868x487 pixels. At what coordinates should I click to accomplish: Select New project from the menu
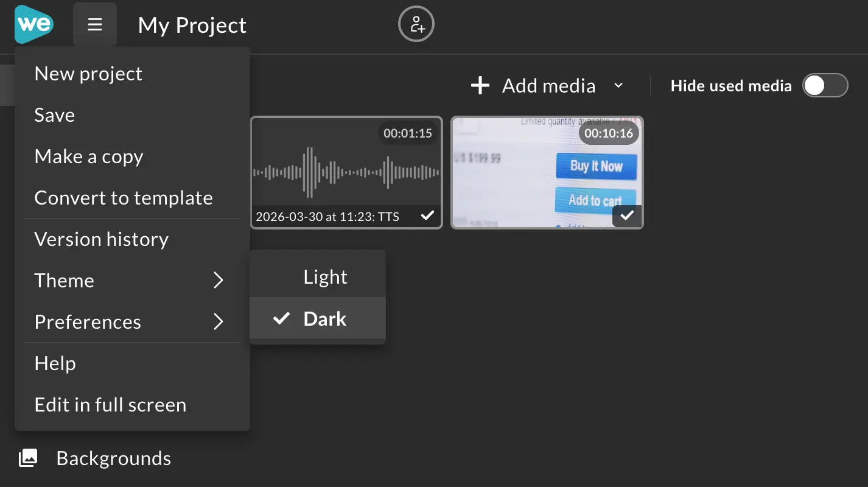(x=132, y=74)
